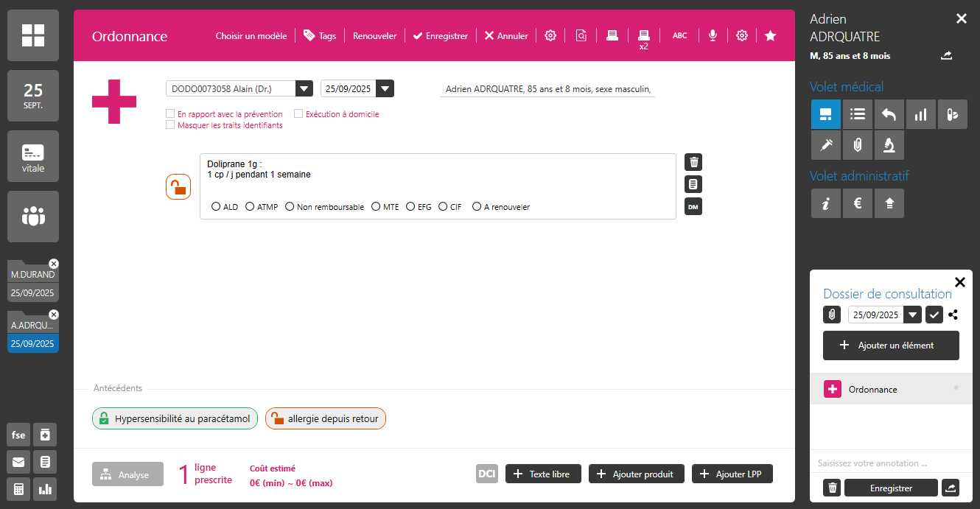
Task: Click the 'Ajouter produit' button
Action: click(637, 474)
